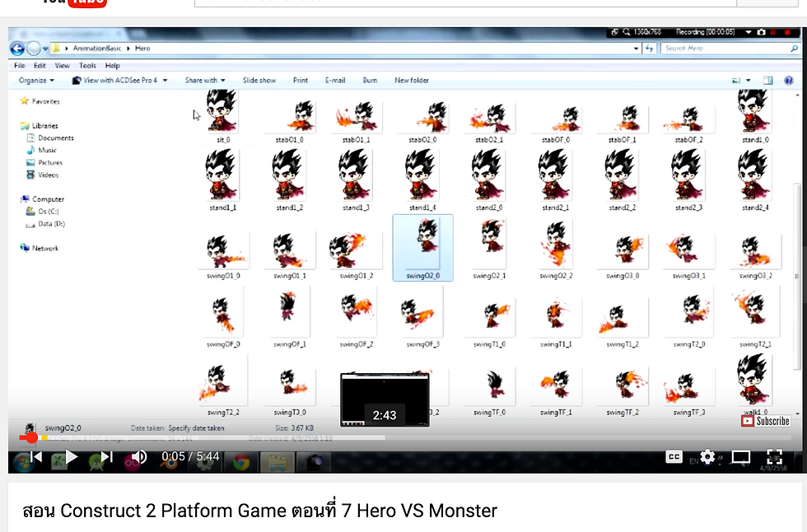
Task: Switch to theater mode
Action: click(741, 457)
